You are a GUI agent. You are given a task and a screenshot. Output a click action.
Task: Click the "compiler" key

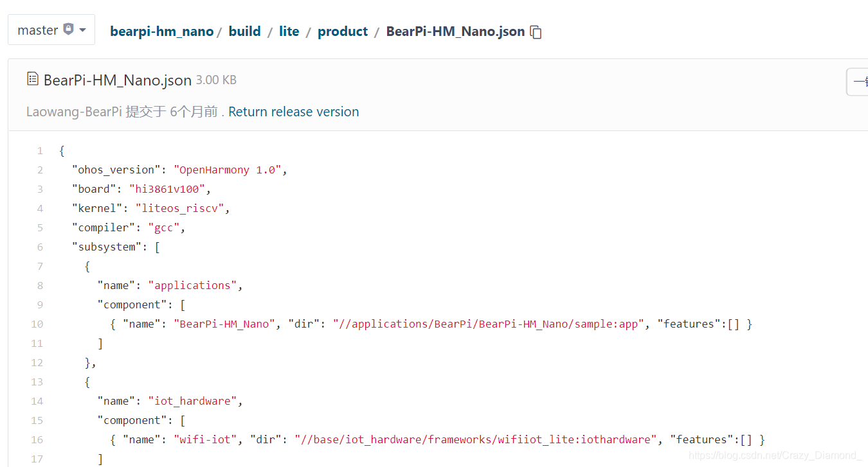[104, 228]
